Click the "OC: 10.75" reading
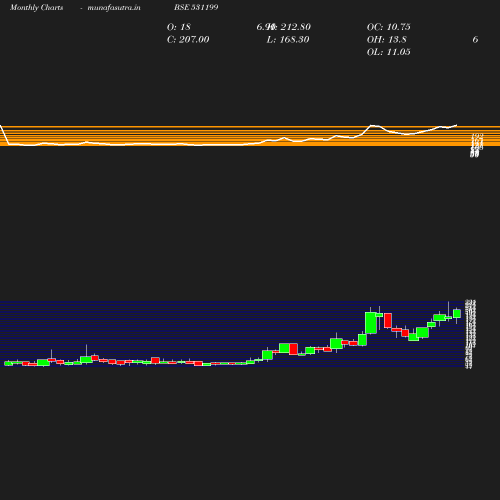The width and height of the screenshot is (500, 500). click(389, 27)
